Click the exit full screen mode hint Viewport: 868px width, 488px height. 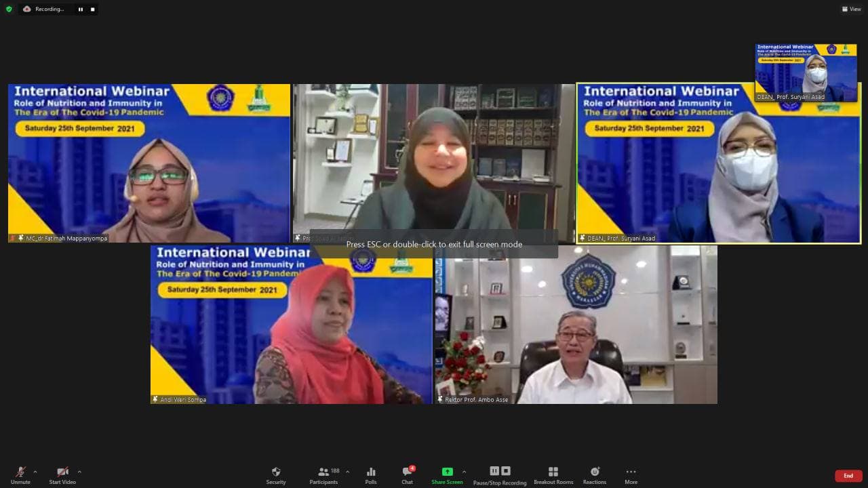pos(434,244)
